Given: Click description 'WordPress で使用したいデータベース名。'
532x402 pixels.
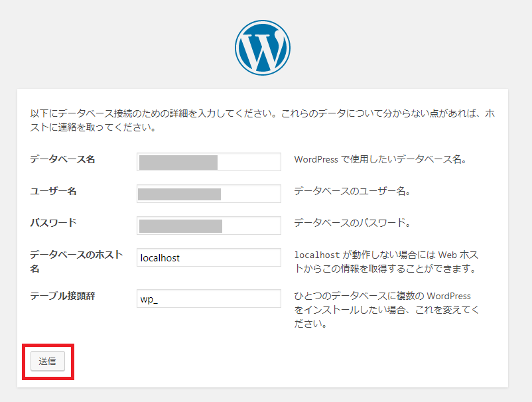Looking at the screenshot, I should pos(380,159).
